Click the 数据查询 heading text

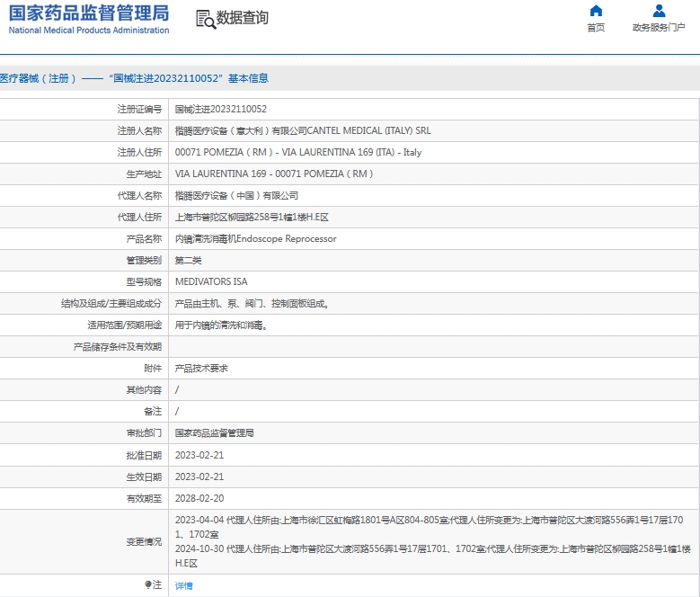coord(242,18)
